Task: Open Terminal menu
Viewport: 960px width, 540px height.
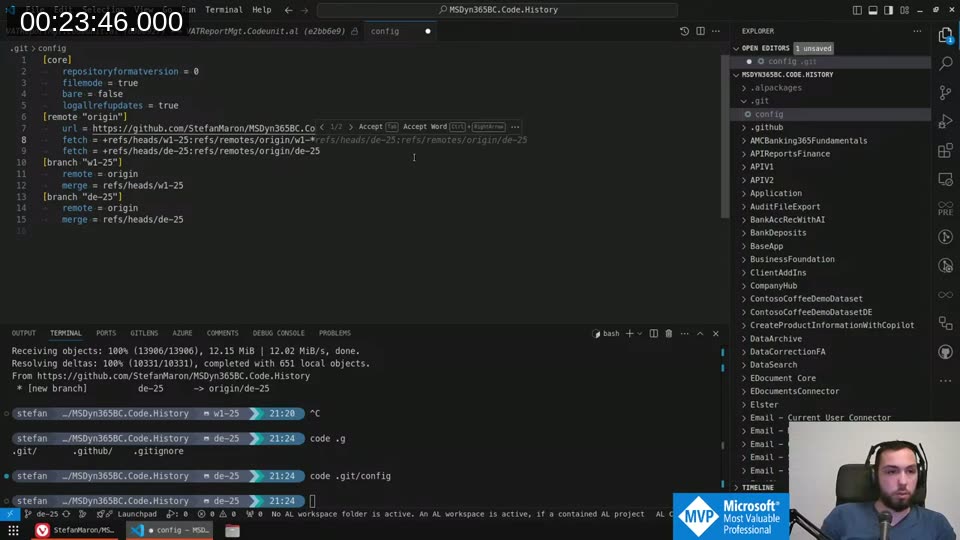Action: 223,10
